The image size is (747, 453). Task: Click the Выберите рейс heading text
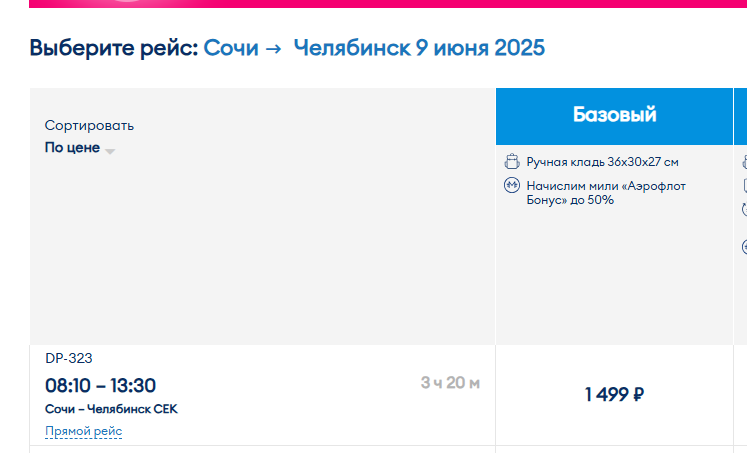[113, 48]
